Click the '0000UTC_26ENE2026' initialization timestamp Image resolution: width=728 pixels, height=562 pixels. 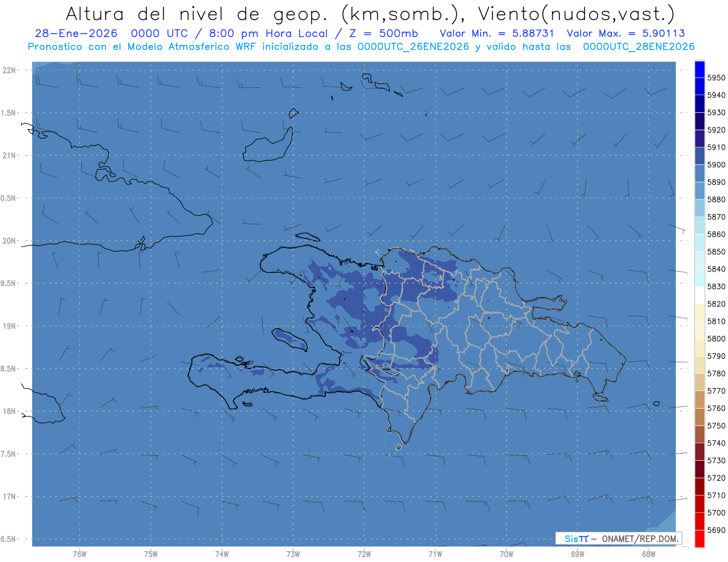point(413,46)
